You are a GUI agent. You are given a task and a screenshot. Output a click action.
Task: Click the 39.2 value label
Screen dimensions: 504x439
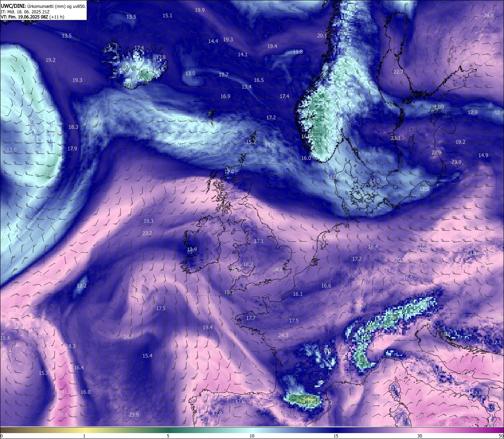point(463,421)
